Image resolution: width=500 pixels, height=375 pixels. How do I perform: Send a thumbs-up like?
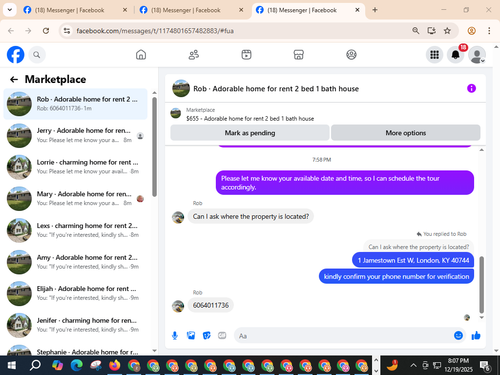click(476, 335)
